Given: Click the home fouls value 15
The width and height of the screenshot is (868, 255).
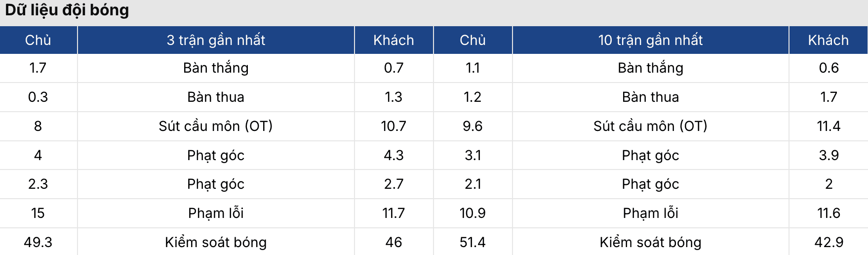Looking at the screenshot, I should click(38, 213).
